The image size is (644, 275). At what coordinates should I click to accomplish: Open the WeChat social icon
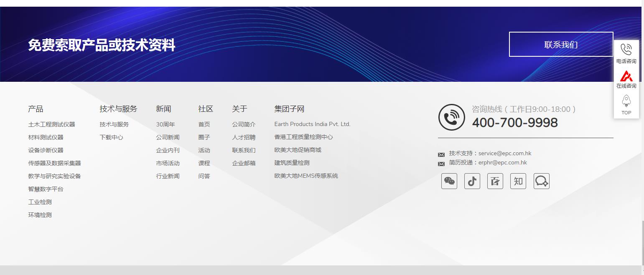449,181
